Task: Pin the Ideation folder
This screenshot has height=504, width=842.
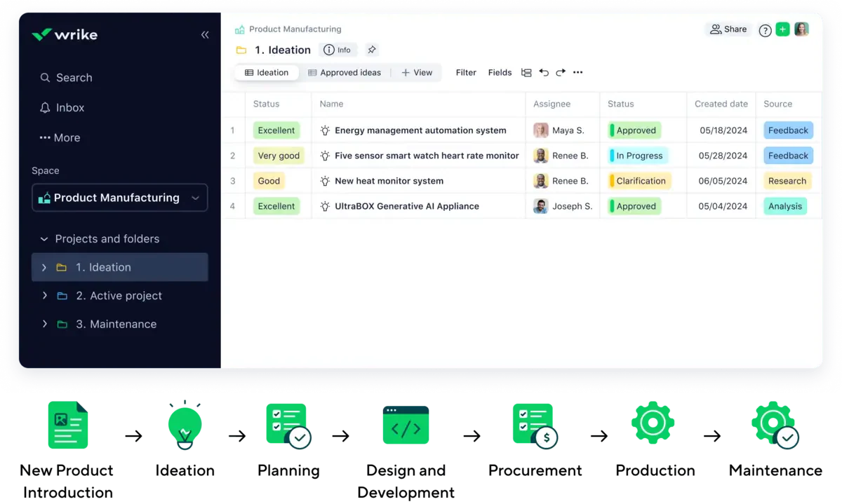Action: coord(372,50)
